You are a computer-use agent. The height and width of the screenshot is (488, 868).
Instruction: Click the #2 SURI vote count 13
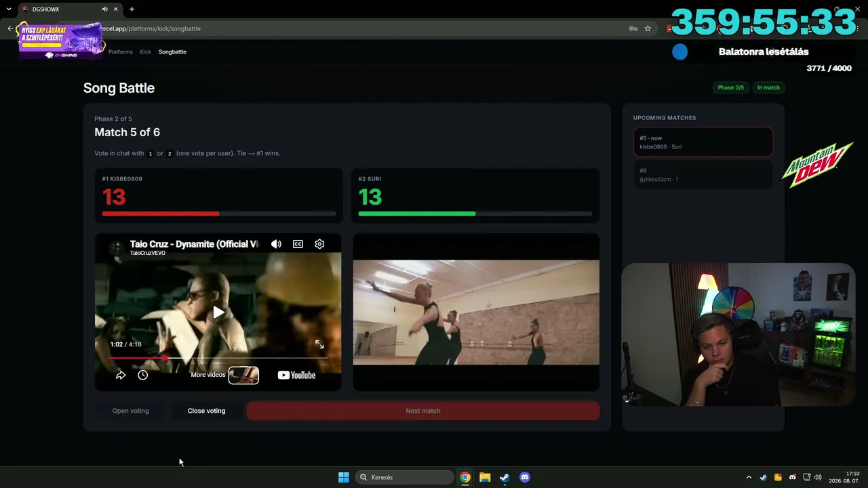coord(370,197)
